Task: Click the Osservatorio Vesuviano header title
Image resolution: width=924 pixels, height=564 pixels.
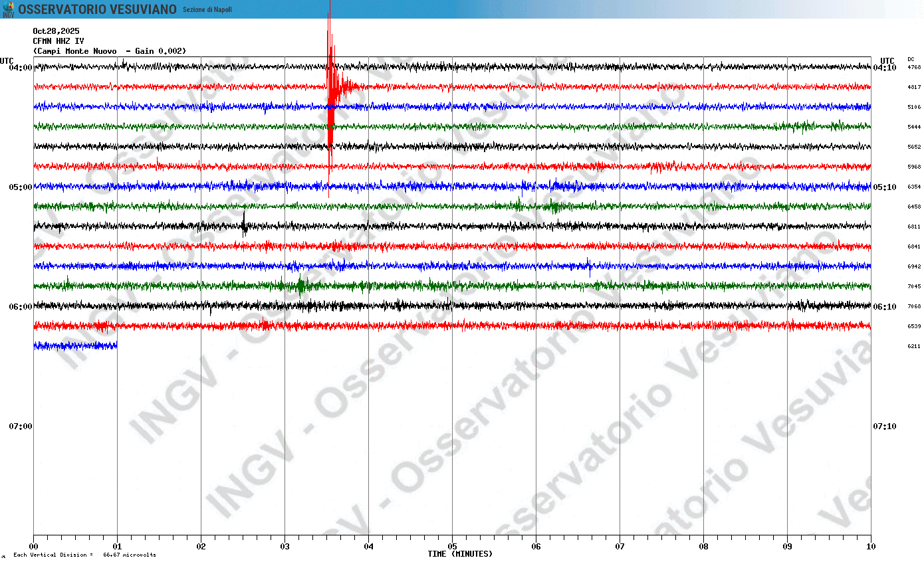Action: pos(97,9)
